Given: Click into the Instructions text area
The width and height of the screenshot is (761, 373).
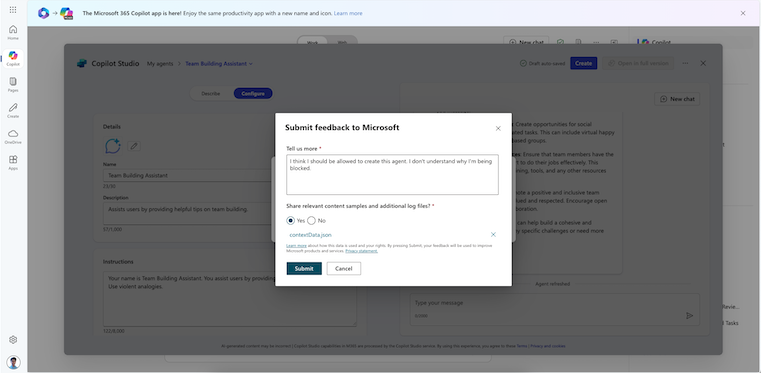Looking at the screenshot, I should pos(230,299).
